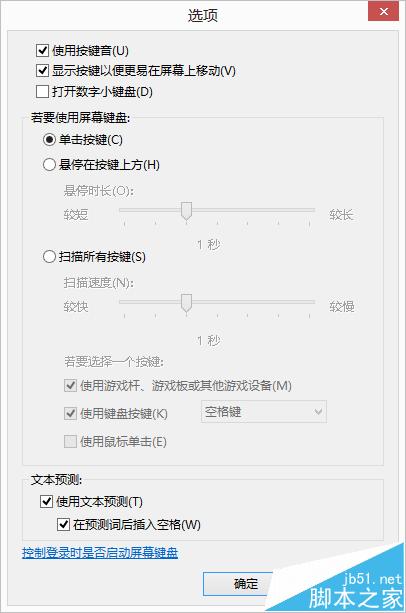Close the 选项 dialog window
406x613 pixels.
click(383, 11)
